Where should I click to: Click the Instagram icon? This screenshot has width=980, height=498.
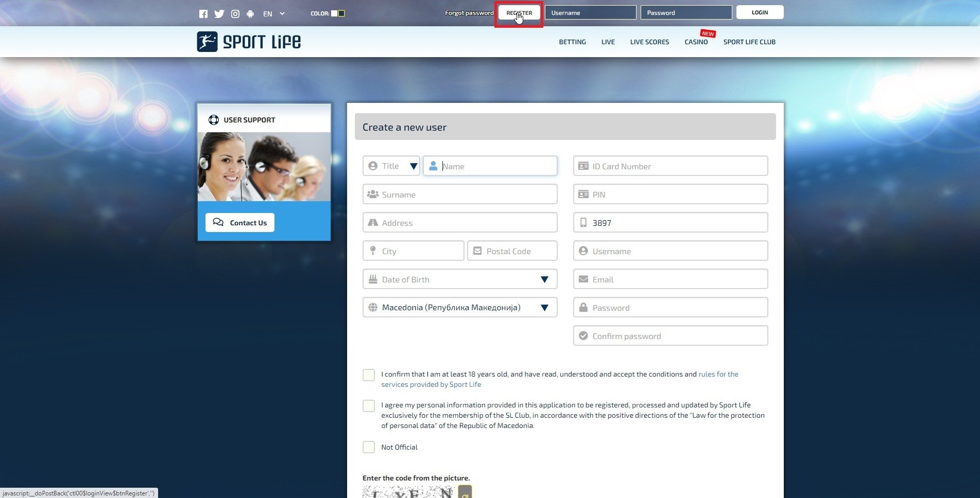(235, 14)
